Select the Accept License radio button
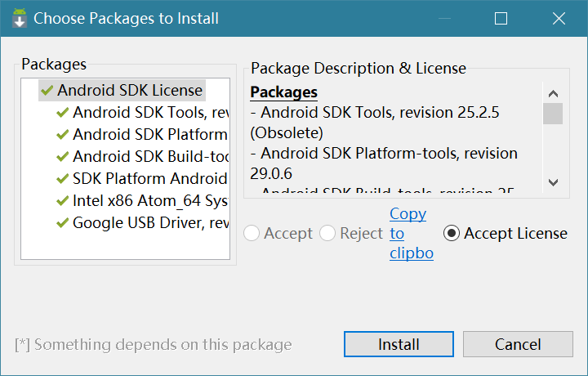588x376 pixels. pos(452,234)
